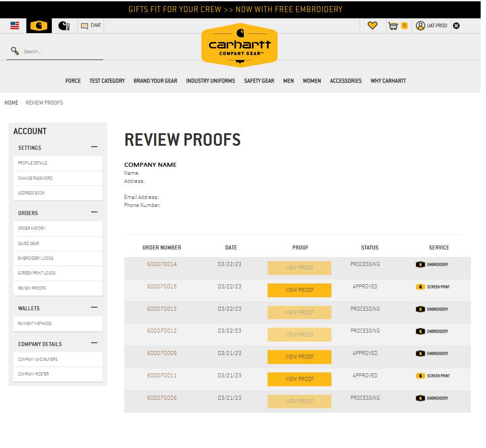Click disabled View Proof for order 600070008
The width and height of the screenshot is (486, 448).
(x=299, y=402)
